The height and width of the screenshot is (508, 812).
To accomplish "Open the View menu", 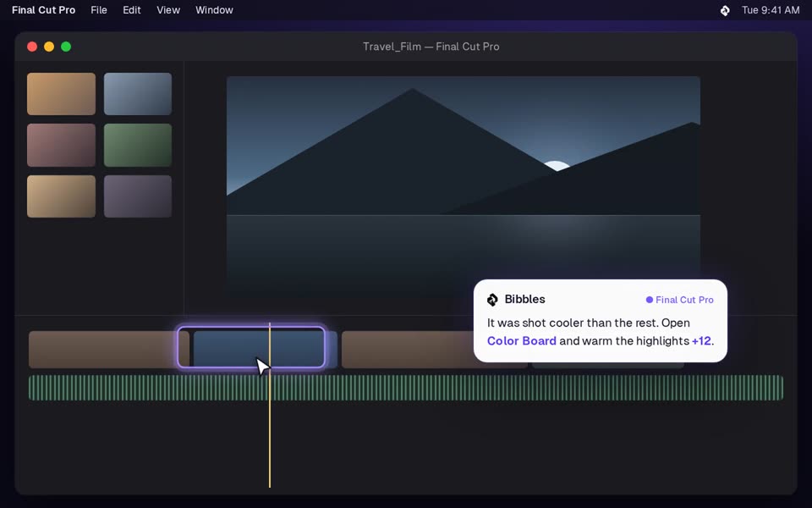I will click(168, 10).
